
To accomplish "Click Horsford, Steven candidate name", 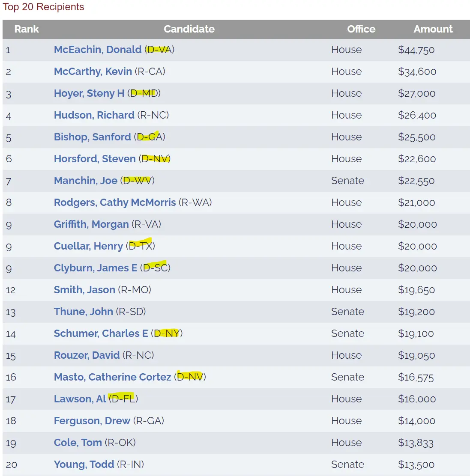I will pyautogui.click(x=94, y=159).
